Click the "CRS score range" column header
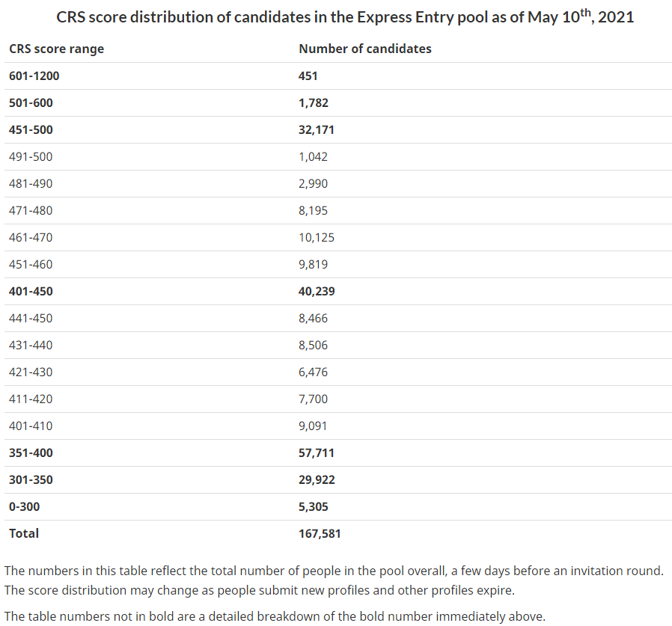This screenshot has height=626, width=672. click(x=56, y=49)
